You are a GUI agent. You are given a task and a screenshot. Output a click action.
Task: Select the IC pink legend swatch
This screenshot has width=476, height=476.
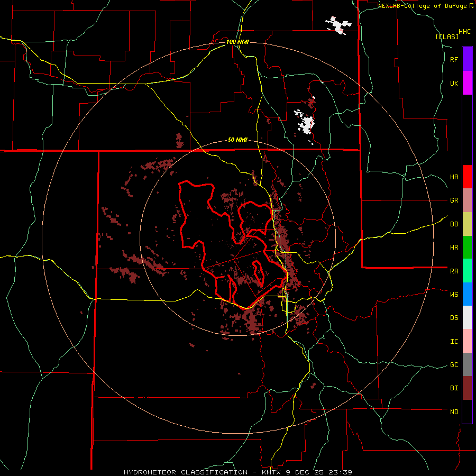(x=467, y=341)
